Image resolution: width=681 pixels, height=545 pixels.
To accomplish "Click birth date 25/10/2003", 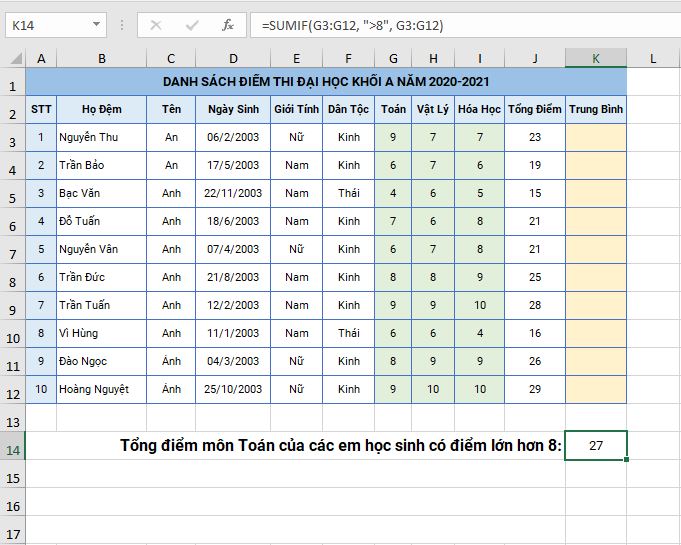I will pyautogui.click(x=233, y=389).
